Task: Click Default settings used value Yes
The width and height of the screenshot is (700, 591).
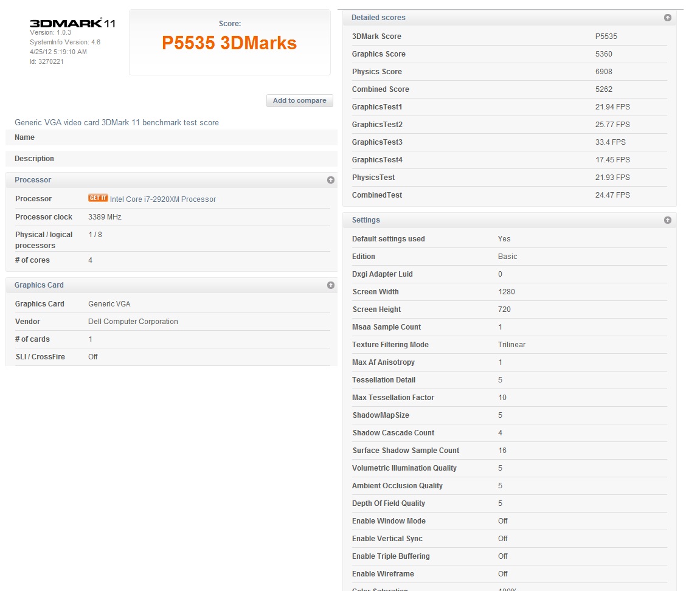Action: point(504,239)
